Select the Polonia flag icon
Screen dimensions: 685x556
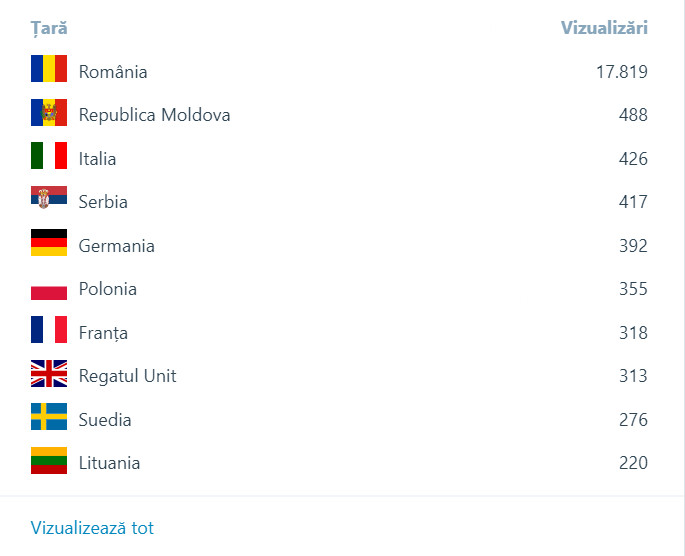point(49,289)
